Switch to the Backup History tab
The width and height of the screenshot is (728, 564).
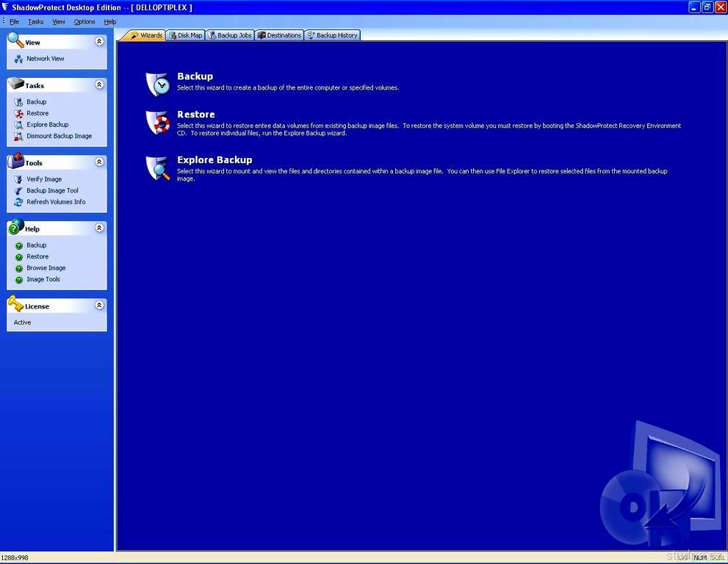pos(333,35)
